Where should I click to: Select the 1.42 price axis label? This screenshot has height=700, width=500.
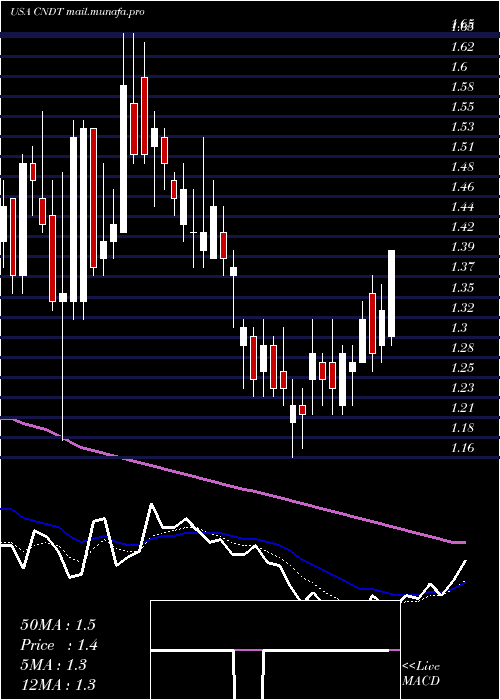(462, 227)
